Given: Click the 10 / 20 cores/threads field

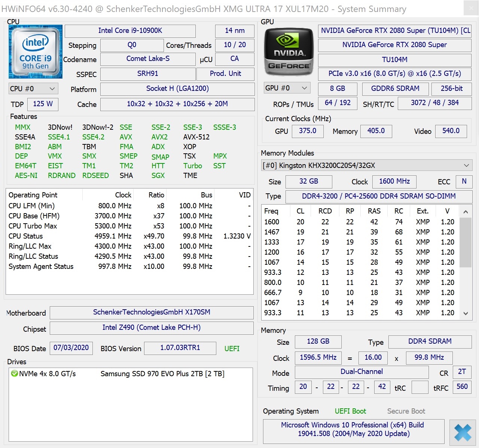Looking at the screenshot, I should click(235, 45).
